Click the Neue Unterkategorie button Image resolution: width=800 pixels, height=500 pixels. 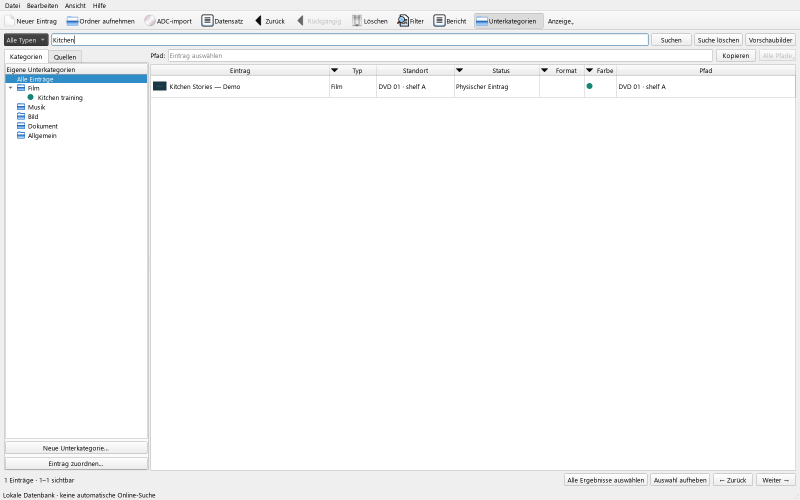click(76, 448)
